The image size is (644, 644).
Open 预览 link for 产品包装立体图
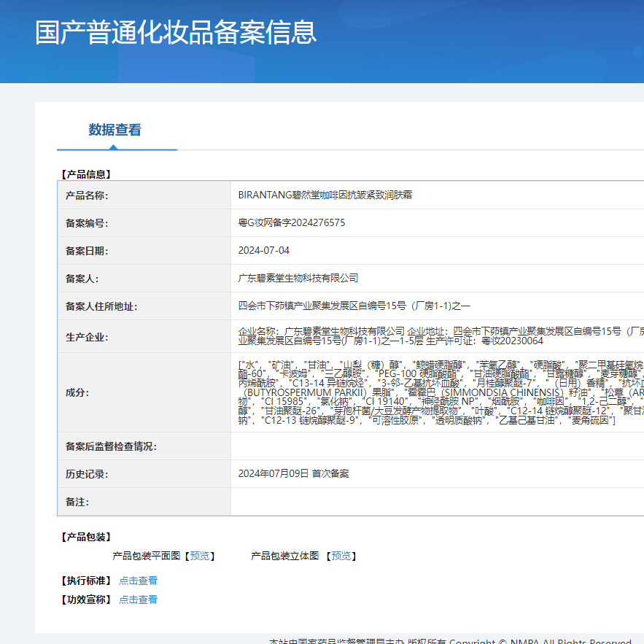pos(341,556)
